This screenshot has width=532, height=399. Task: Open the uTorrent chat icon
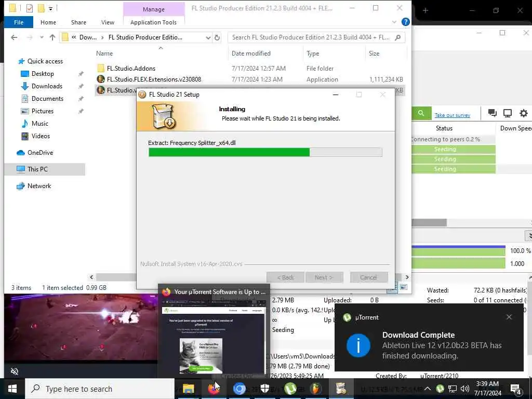493,113
